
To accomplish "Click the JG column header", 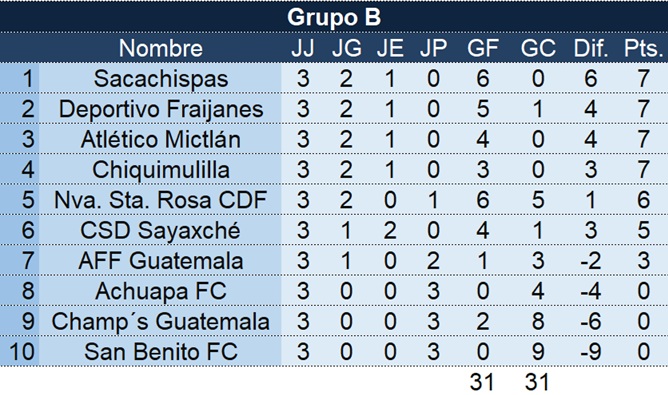I will coord(346,48).
